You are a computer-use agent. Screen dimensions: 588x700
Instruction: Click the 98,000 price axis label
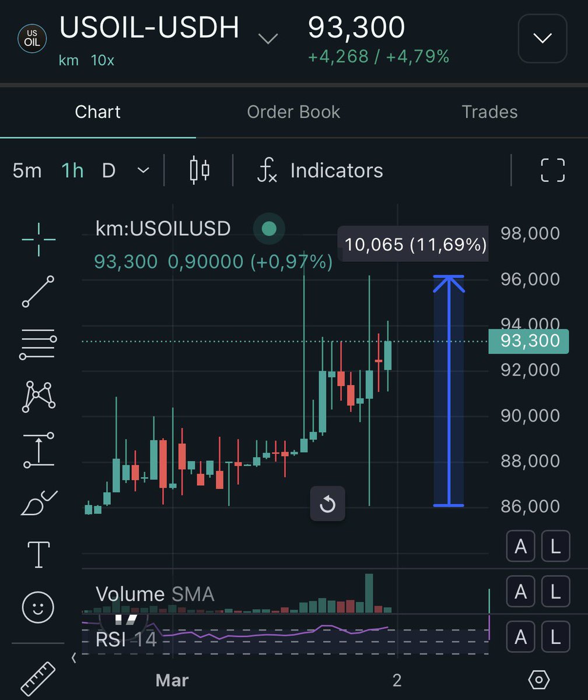tap(530, 233)
